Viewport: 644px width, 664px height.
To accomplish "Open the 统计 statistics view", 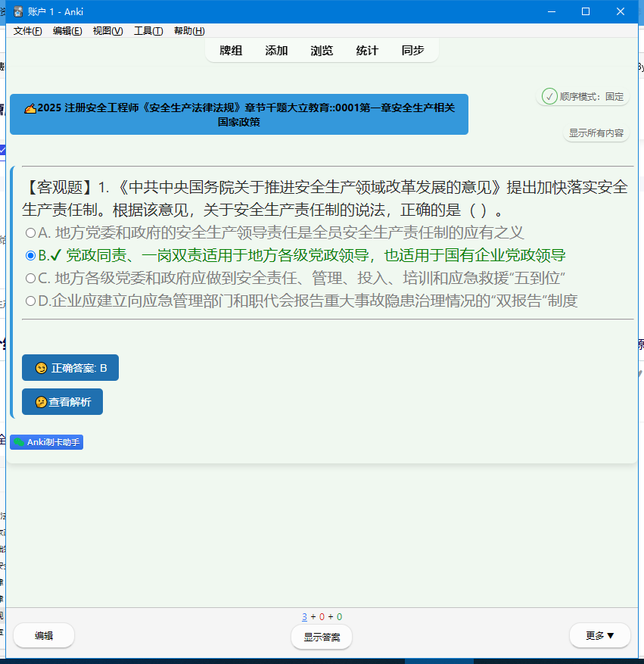I will coord(367,51).
